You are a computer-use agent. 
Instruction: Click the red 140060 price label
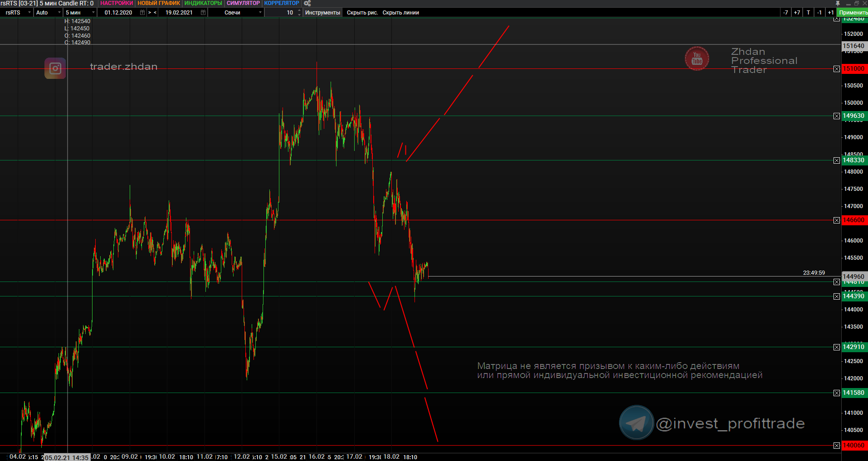(854, 446)
